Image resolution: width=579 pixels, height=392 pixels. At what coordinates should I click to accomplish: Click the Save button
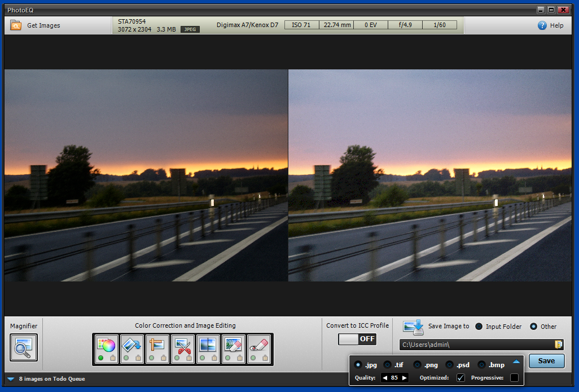coord(546,361)
